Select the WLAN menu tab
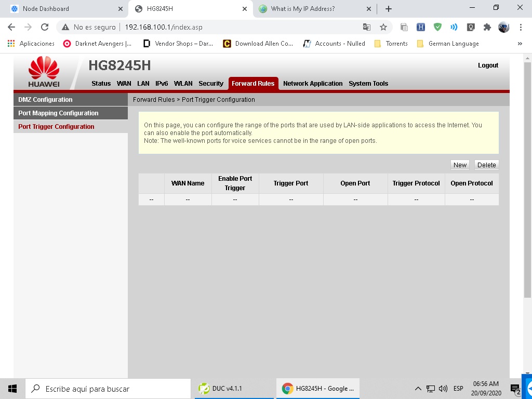This screenshot has height=399, width=532. pos(183,84)
